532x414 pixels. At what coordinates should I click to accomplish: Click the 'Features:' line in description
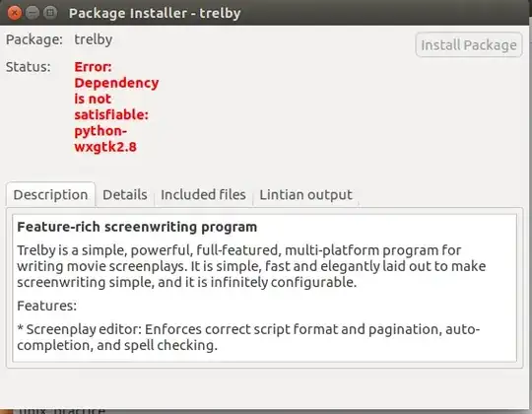click(x=47, y=306)
